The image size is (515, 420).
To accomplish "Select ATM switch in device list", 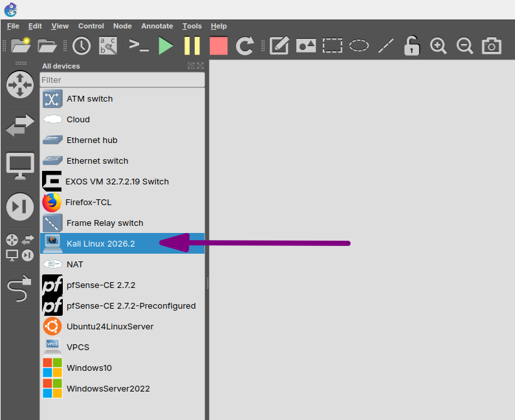I will (122, 98).
